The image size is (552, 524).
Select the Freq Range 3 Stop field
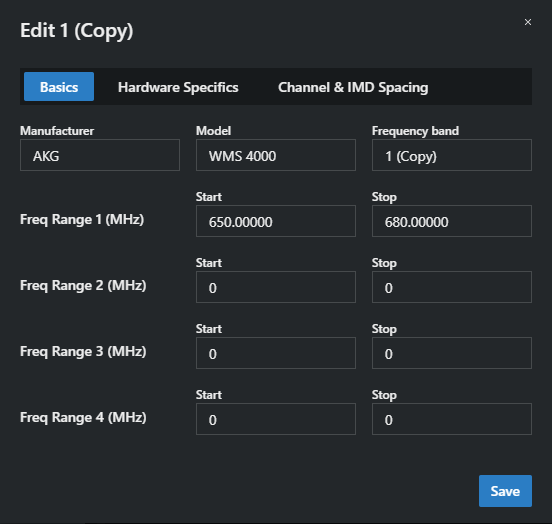coord(452,353)
